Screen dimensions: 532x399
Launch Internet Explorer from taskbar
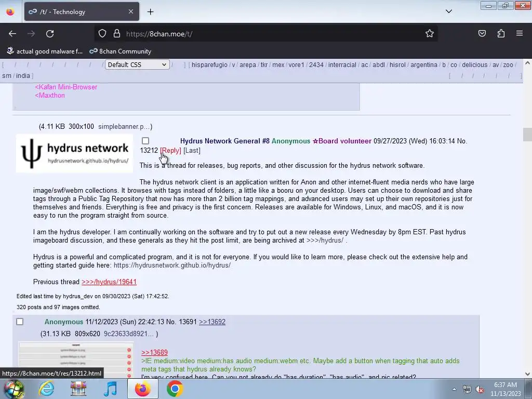click(46, 389)
